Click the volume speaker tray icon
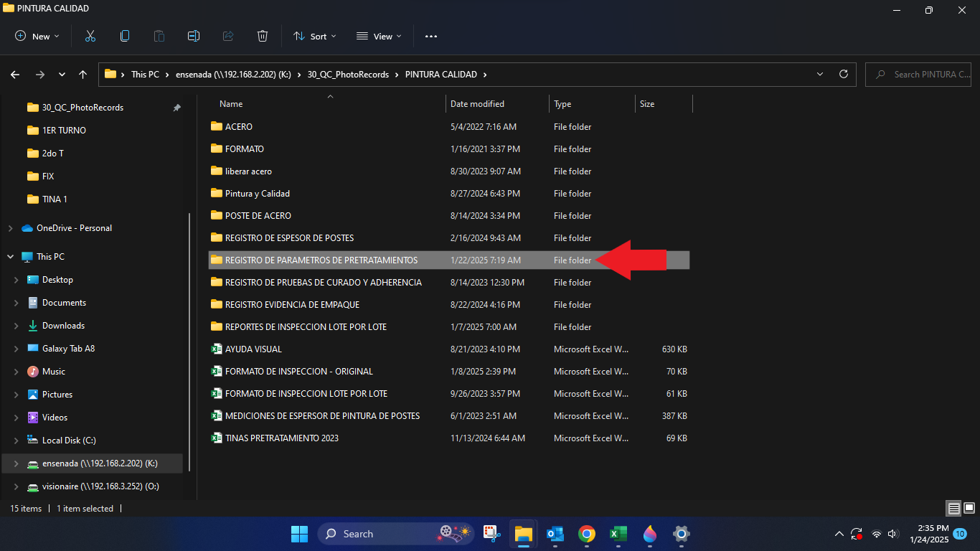 click(892, 534)
